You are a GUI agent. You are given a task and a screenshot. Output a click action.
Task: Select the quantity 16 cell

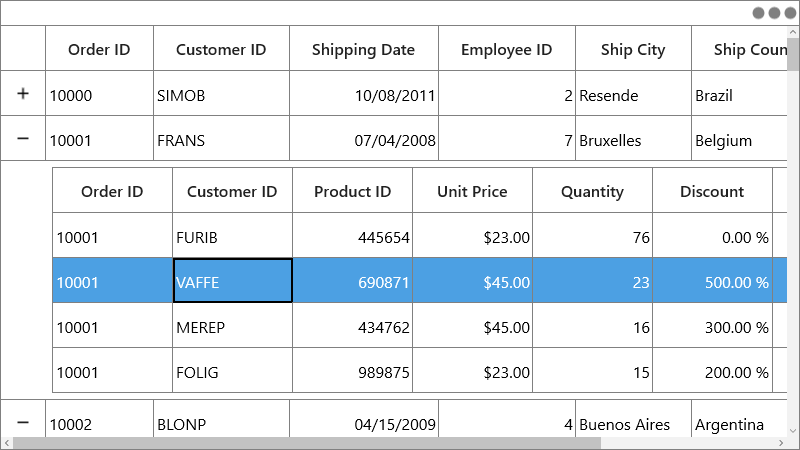pos(592,325)
